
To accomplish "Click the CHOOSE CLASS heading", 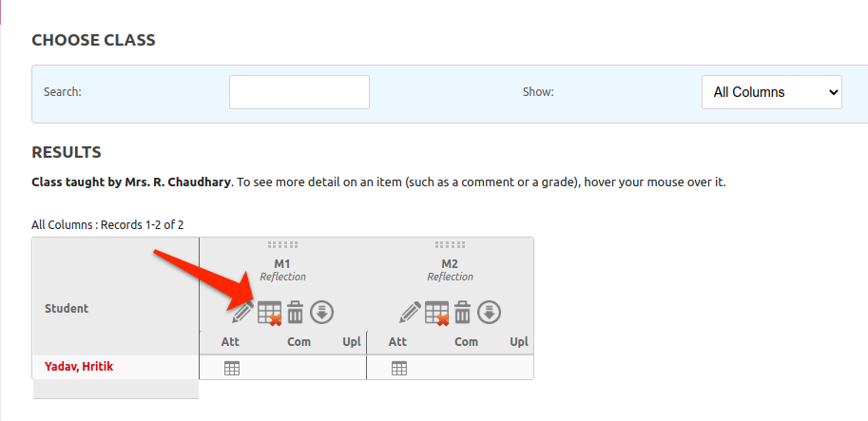I will (93, 40).
